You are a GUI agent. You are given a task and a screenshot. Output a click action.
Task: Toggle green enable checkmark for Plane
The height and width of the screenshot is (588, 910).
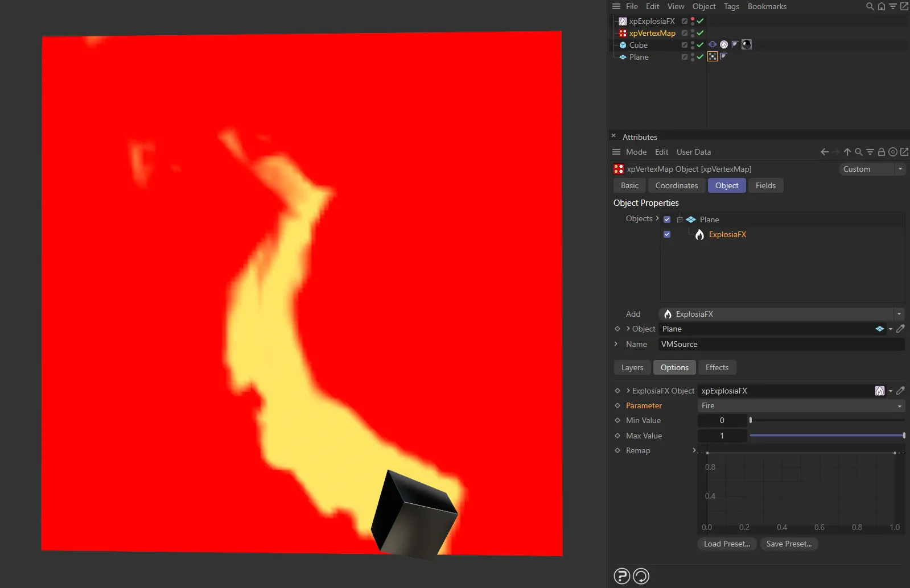point(701,57)
